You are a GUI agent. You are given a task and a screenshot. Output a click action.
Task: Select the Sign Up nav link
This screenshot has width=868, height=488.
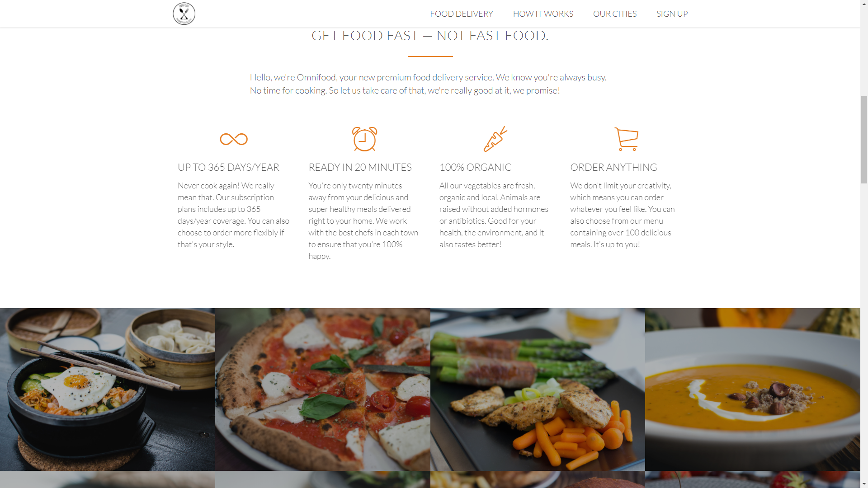coord(672,14)
